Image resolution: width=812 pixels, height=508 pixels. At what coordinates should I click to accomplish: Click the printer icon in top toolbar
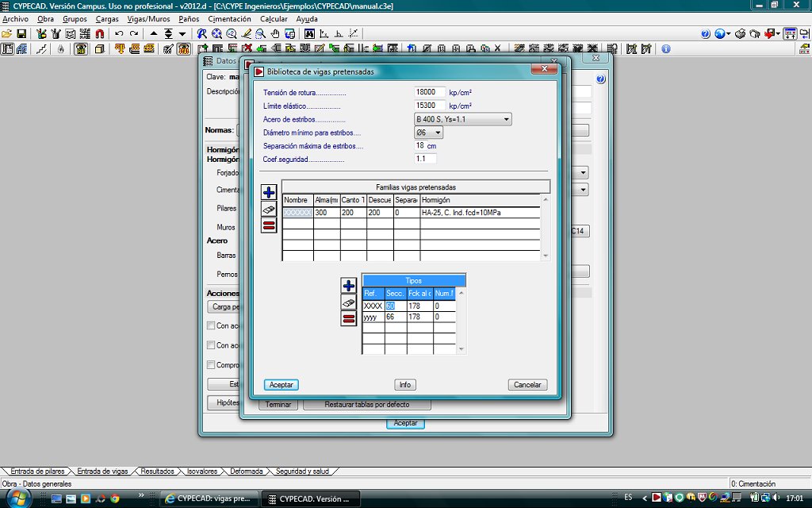(741, 34)
